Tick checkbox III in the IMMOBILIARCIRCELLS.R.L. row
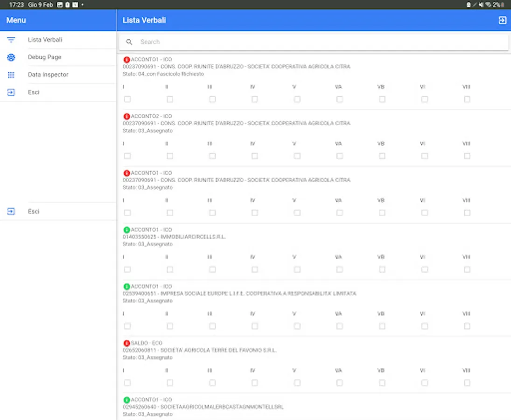The width and height of the screenshot is (511, 420). pos(212,269)
